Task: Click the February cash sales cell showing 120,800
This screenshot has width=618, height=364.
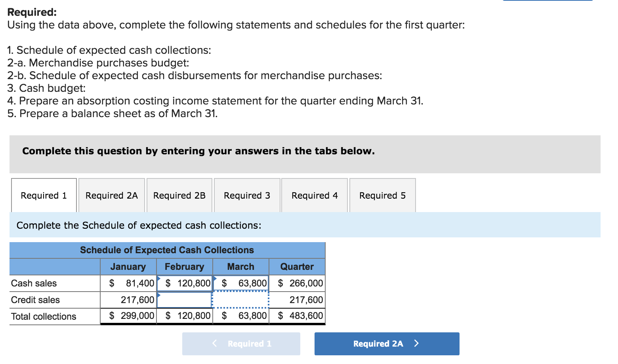Action: tap(185, 283)
